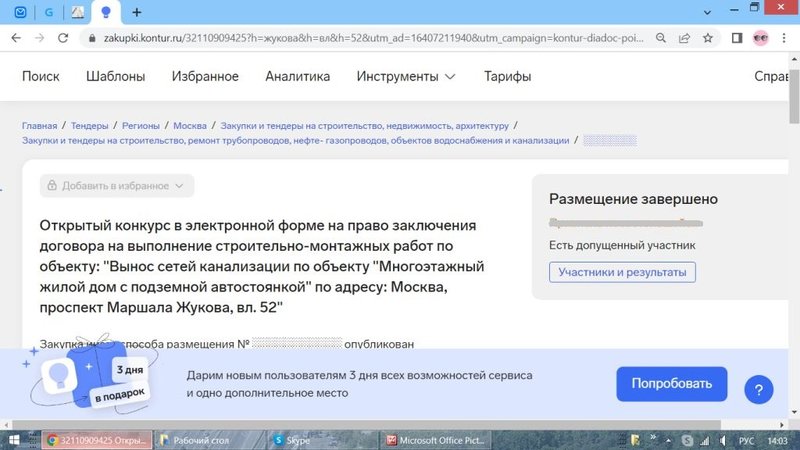Follow the Регионы breadcrumb link
This screenshot has width=800, height=450.
click(141, 126)
